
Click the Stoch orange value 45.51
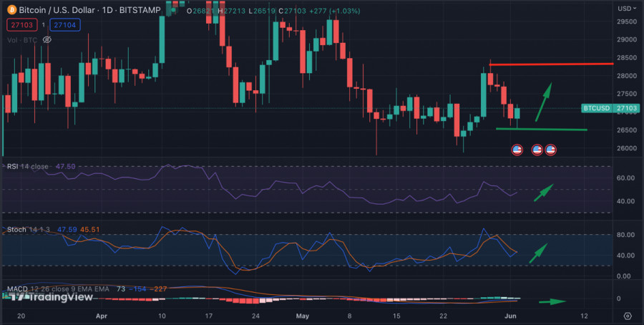(x=89, y=229)
